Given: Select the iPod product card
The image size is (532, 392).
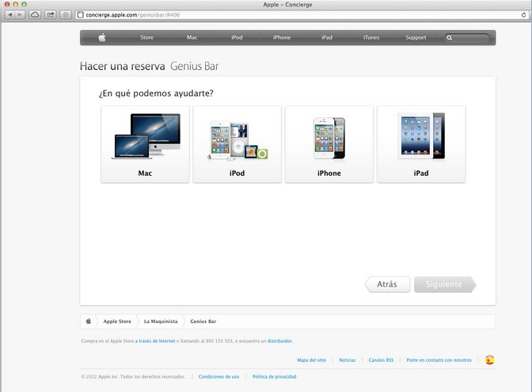Looking at the screenshot, I should pyautogui.click(x=237, y=144).
